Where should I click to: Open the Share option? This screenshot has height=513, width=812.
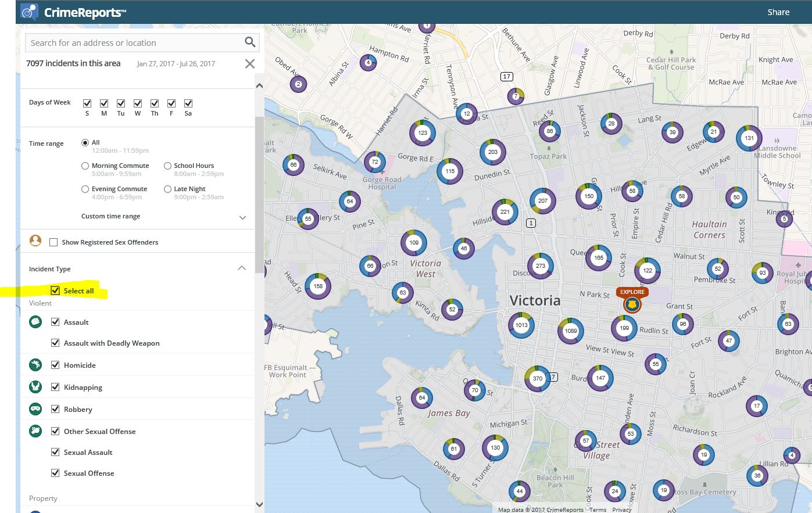[x=778, y=12]
